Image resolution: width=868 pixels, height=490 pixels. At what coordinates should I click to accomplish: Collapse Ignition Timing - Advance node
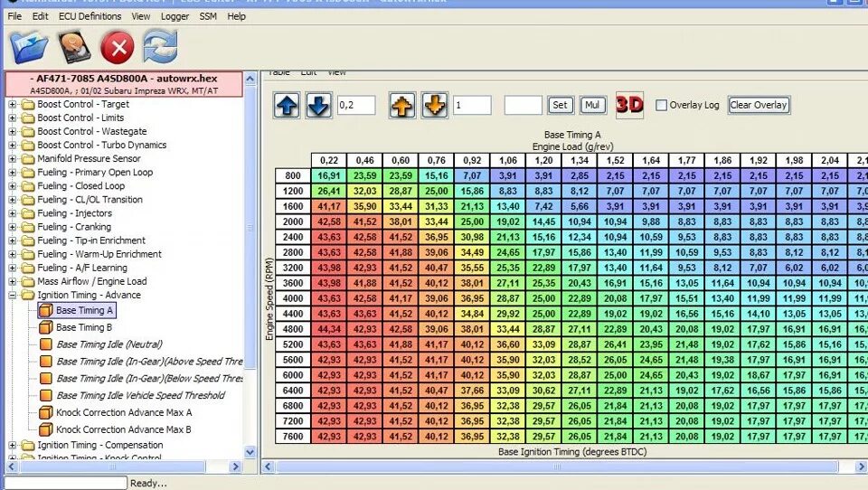click(12, 295)
